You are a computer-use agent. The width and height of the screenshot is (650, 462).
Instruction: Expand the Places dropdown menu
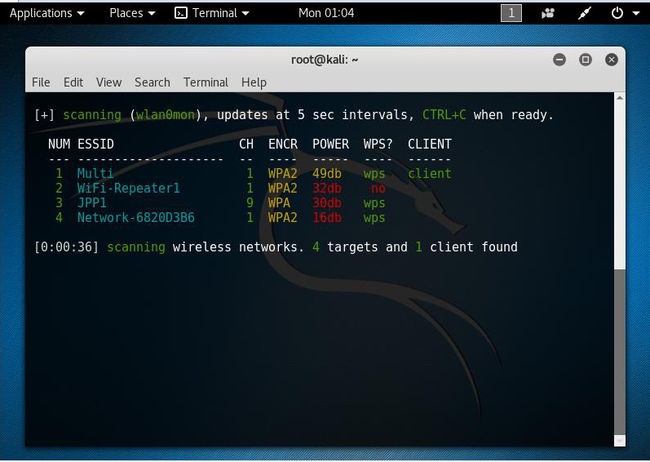[x=132, y=13]
